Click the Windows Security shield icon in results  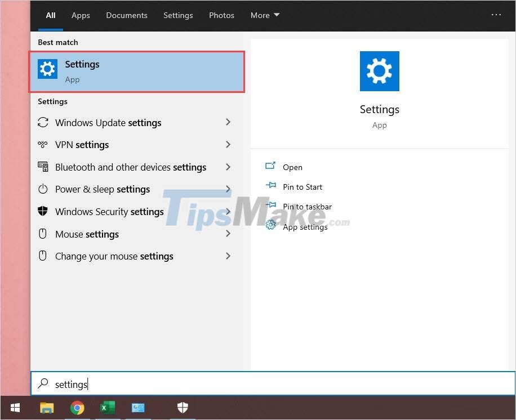(x=43, y=212)
